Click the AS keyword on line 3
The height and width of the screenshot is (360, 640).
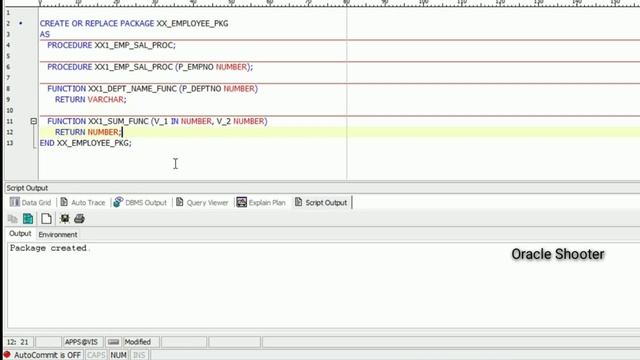(45, 34)
